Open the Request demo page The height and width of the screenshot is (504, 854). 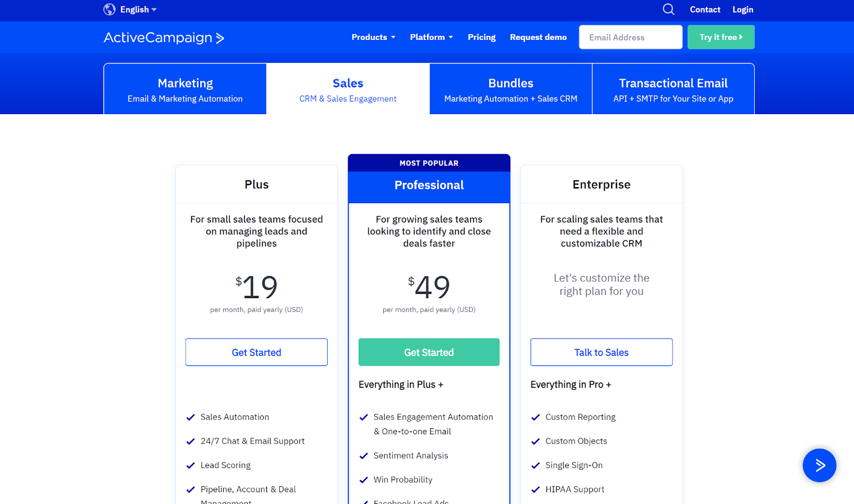point(538,37)
